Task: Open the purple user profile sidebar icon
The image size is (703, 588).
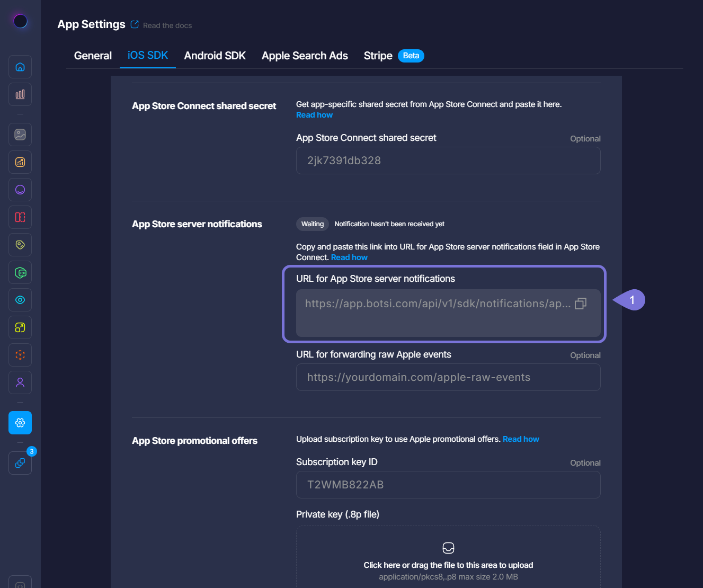Action: pyautogui.click(x=20, y=382)
